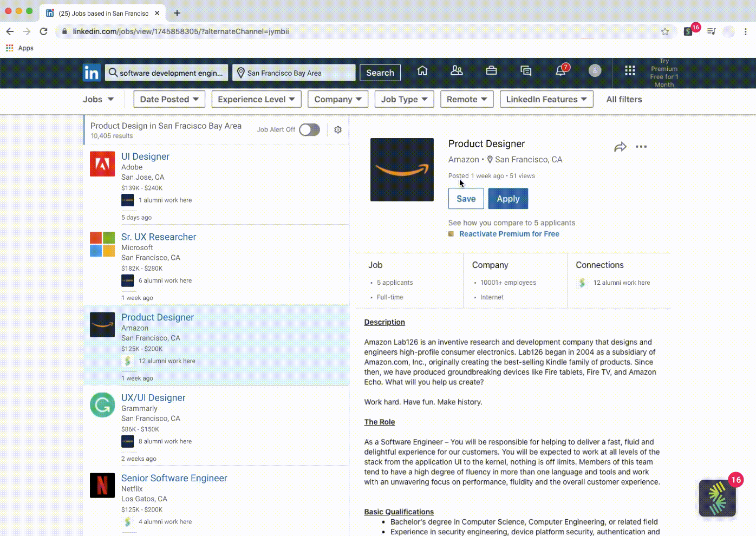756x536 pixels.
Task: Open the job's more options ellipsis
Action: pos(641,147)
